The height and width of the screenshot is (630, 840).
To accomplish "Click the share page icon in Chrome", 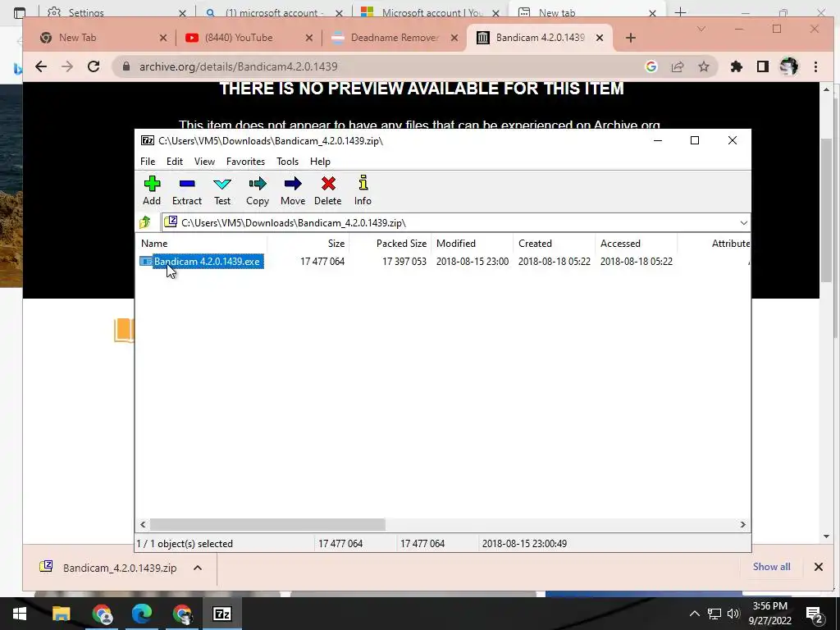I will point(678,66).
